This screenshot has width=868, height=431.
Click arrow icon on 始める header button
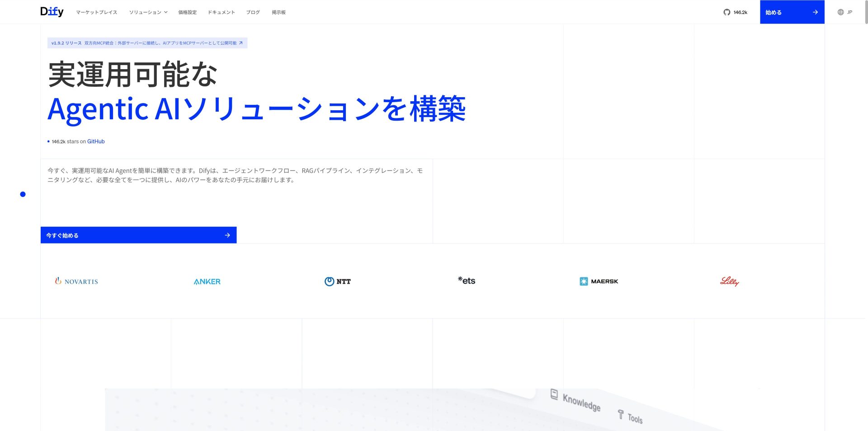click(815, 12)
